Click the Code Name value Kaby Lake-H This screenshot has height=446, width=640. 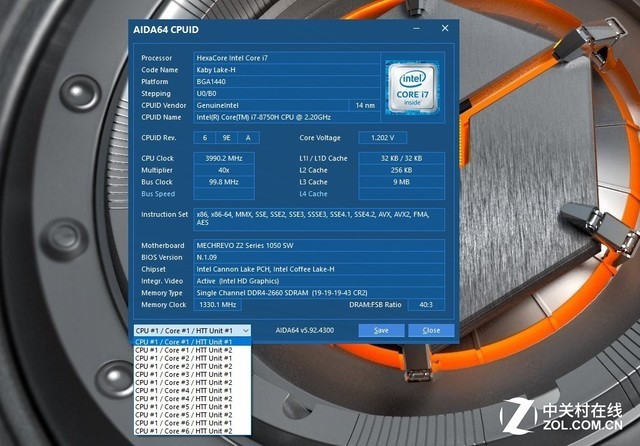(287, 70)
